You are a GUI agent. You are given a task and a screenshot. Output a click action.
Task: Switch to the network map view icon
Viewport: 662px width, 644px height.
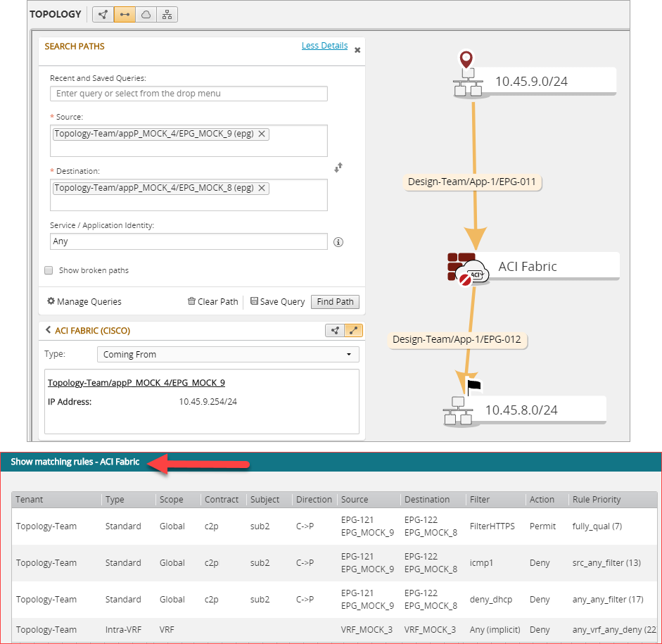pyautogui.click(x=103, y=14)
